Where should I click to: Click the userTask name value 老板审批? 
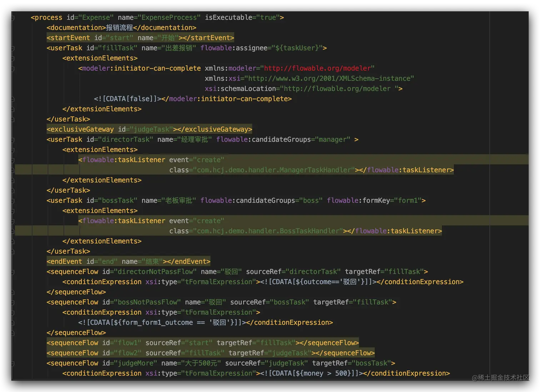click(x=179, y=201)
